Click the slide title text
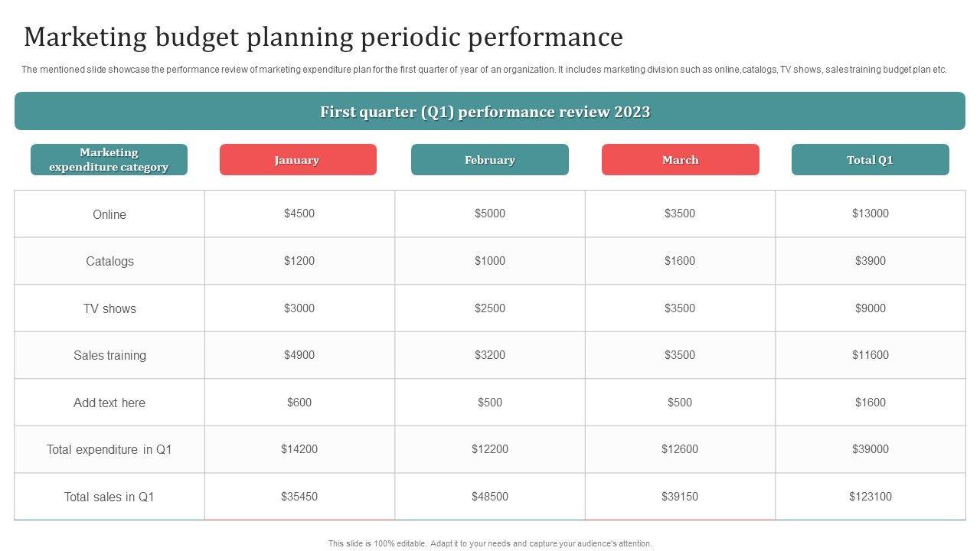Viewport: 980px width, 551px height. [x=323, y=37]
